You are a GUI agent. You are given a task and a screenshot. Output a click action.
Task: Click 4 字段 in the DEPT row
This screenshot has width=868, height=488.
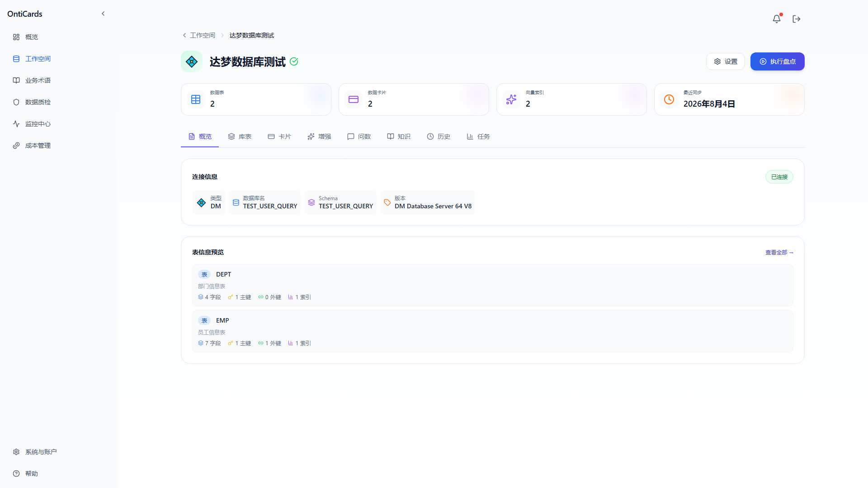(209, 297)
